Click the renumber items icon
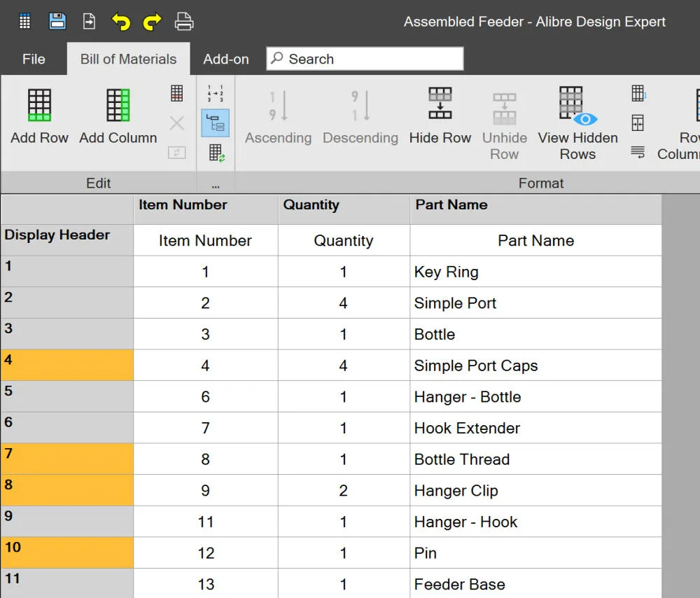This screenshot has width=700, height=598. [x=215, y=93]
